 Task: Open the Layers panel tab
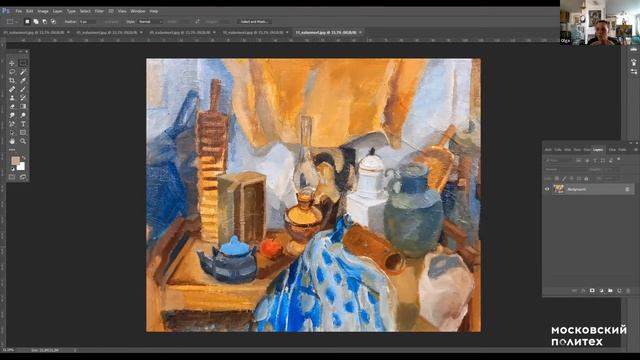[598, 150]
